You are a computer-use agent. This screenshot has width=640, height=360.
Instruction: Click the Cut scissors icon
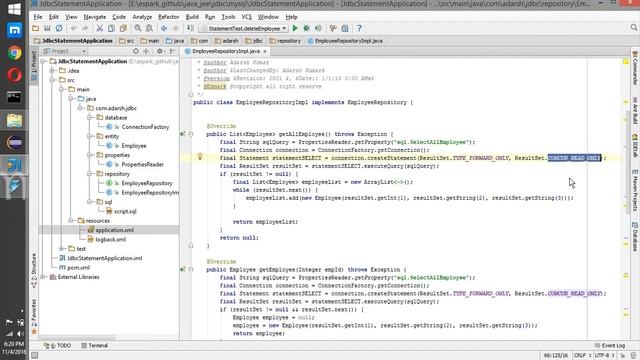tap(99, 28)
